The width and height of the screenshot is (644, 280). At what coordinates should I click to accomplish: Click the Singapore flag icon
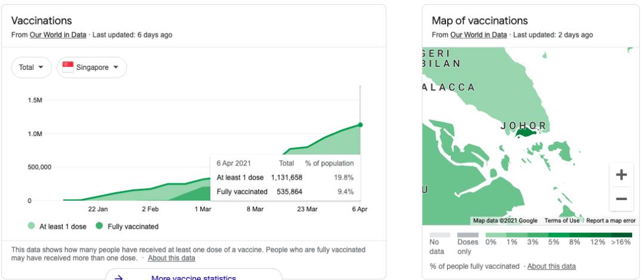(x=67, y=67)
